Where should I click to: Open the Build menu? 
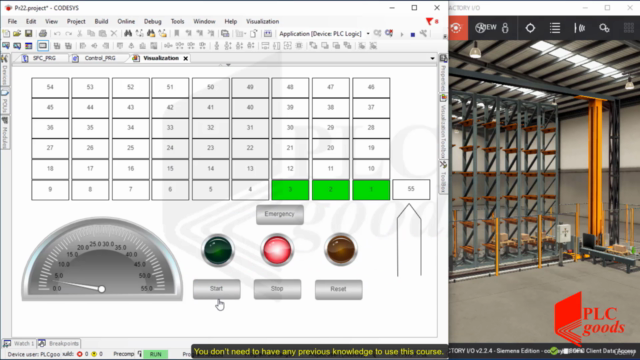(101, 21)
